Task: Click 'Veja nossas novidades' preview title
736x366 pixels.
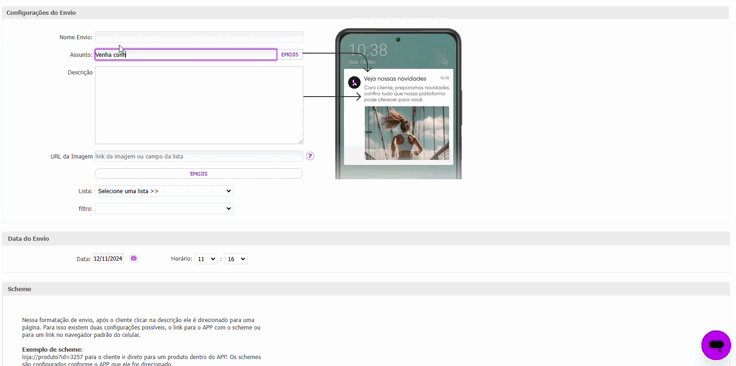Action: (x=395, y=79)
